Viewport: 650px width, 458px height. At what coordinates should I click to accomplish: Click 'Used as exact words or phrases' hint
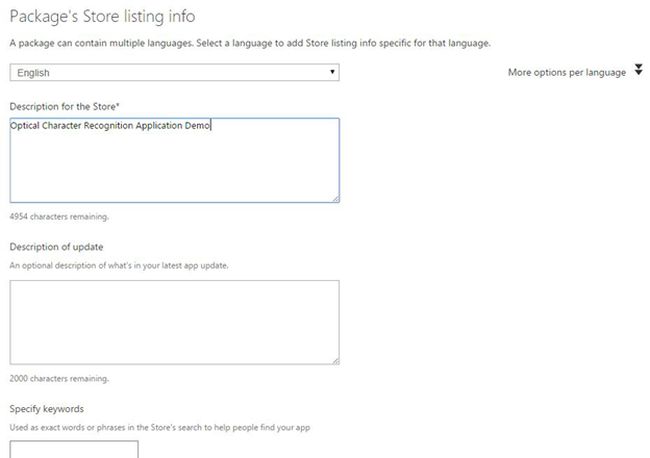click(x=160, y=427)
